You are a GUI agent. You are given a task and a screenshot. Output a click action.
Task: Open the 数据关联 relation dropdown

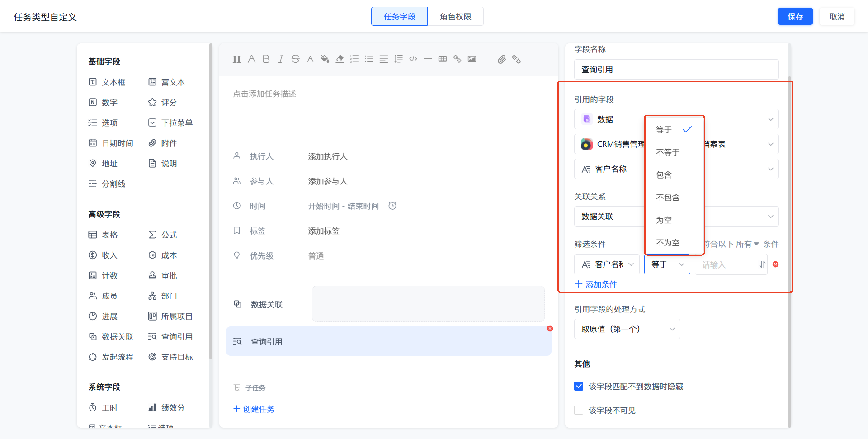[676, 217]
